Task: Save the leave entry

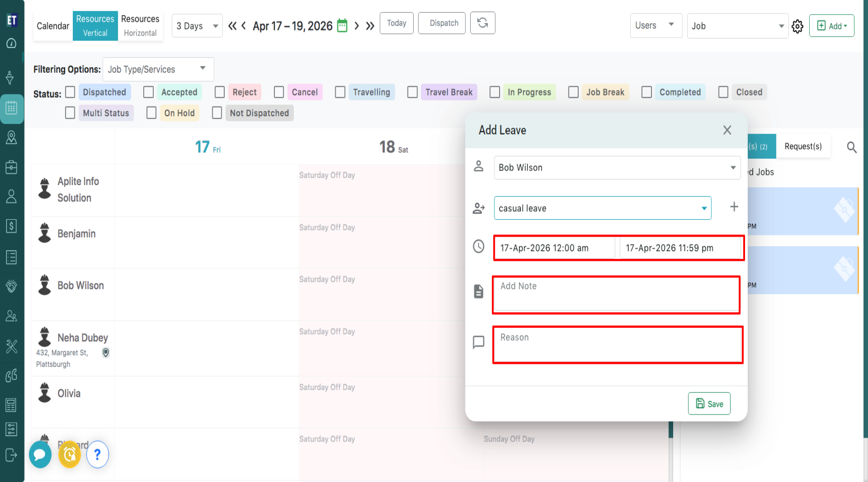Action: coord(709,404)
